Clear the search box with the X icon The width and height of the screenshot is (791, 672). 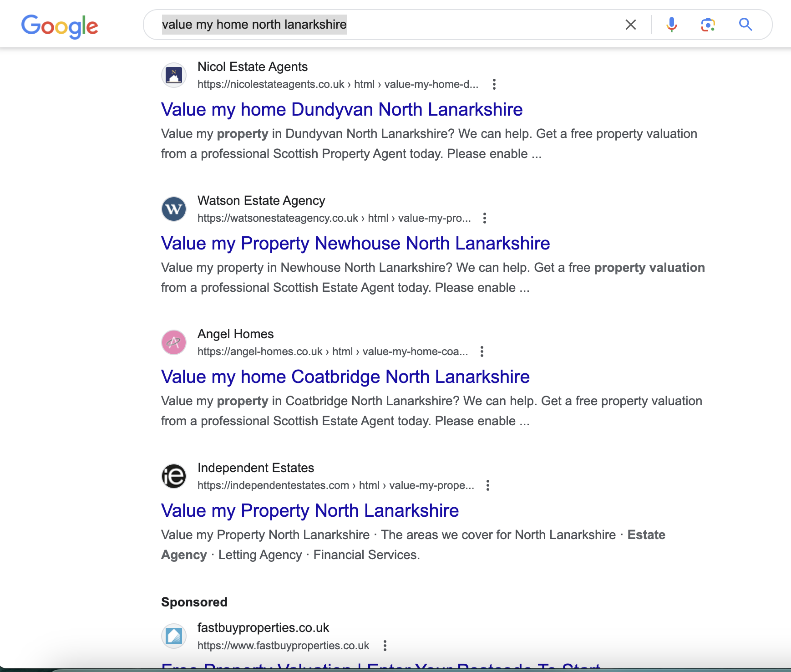coord(630,25)
